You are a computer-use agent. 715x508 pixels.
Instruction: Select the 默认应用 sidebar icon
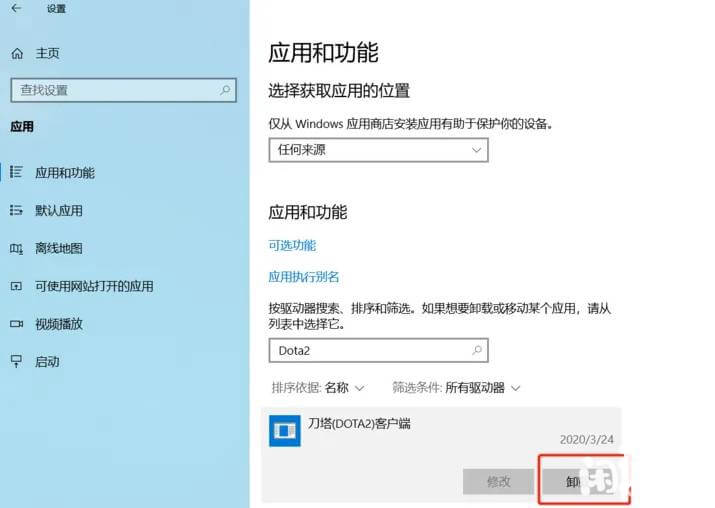(16, 210)
